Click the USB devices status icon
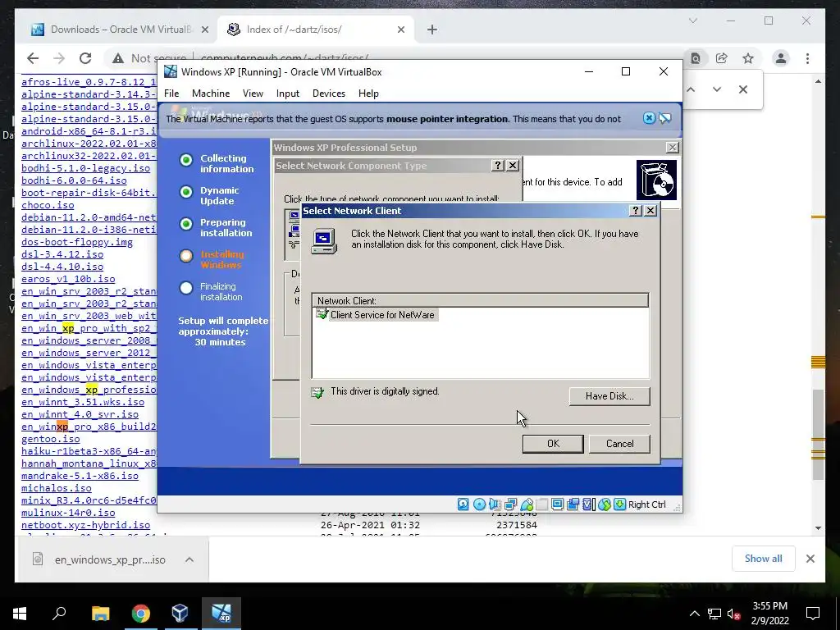Screen dimensions: 840x630 coord(527,504)
